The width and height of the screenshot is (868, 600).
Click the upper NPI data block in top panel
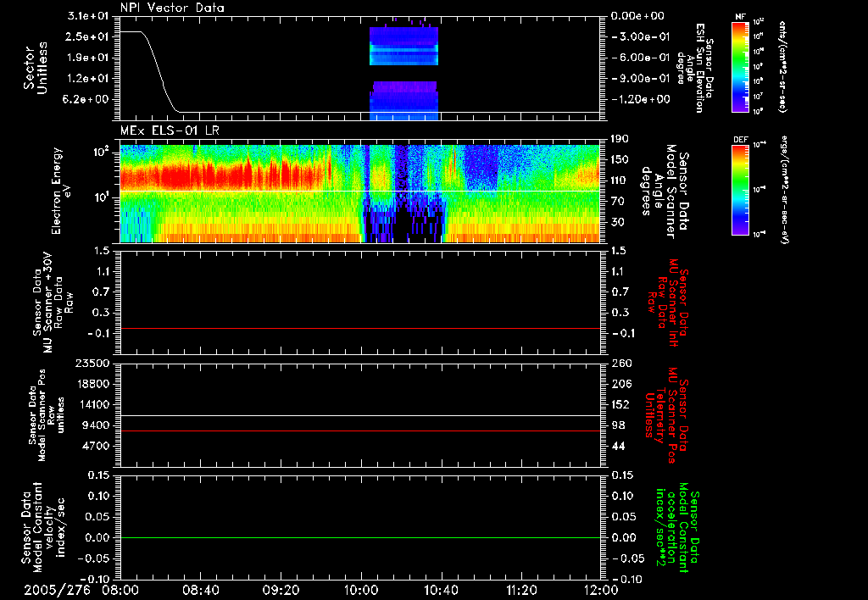click(x=403, y=46)
